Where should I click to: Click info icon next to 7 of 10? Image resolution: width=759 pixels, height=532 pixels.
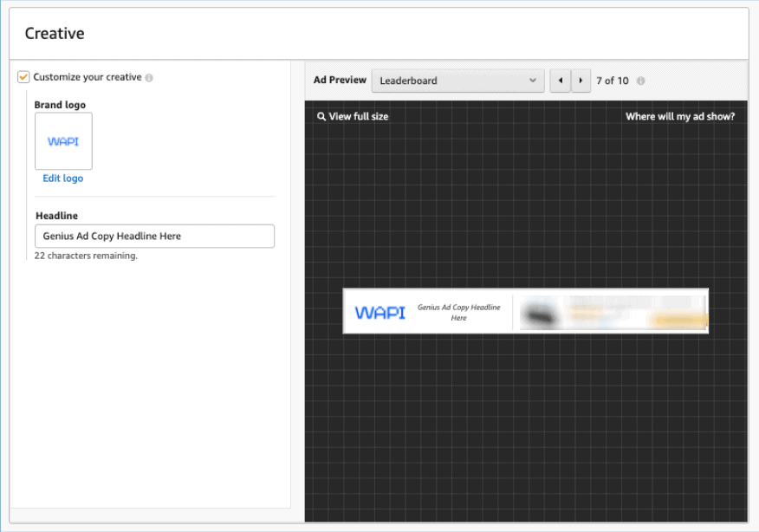641,81
